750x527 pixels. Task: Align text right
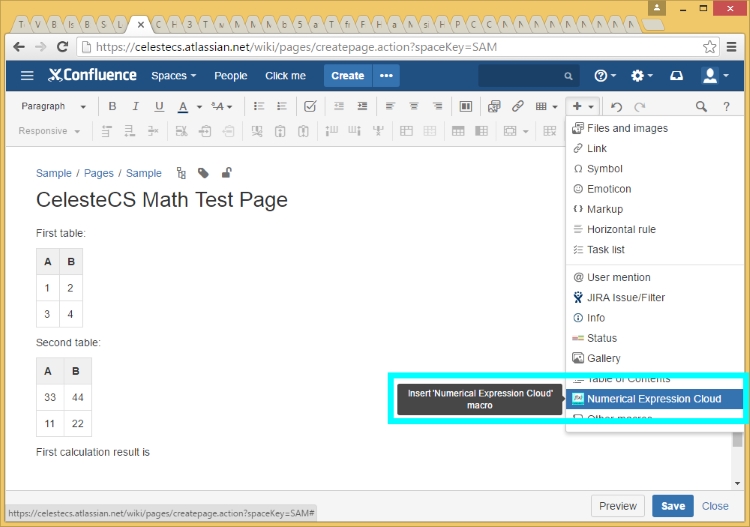pyautogui.click(x=437, y=106)
